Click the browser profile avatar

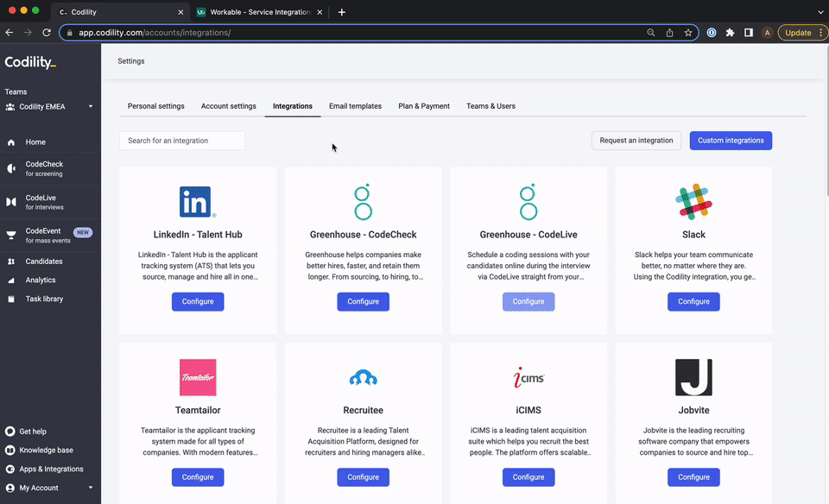coord(767,33)
